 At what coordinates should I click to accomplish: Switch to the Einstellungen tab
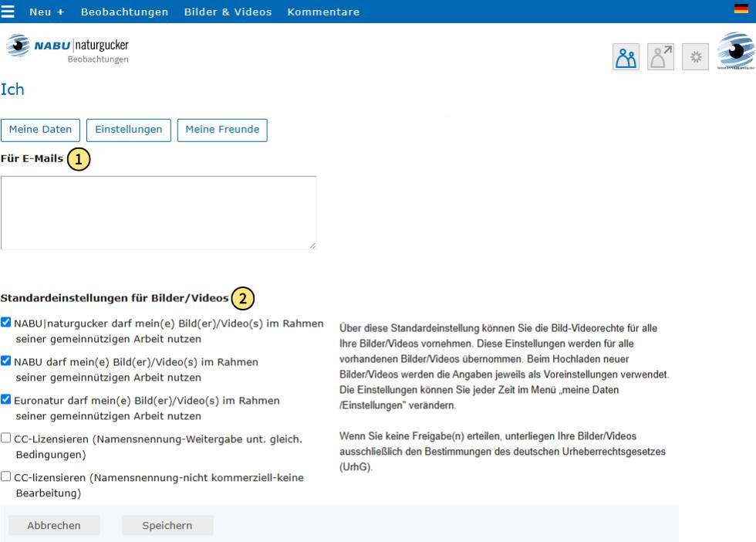tap(129, 130)
